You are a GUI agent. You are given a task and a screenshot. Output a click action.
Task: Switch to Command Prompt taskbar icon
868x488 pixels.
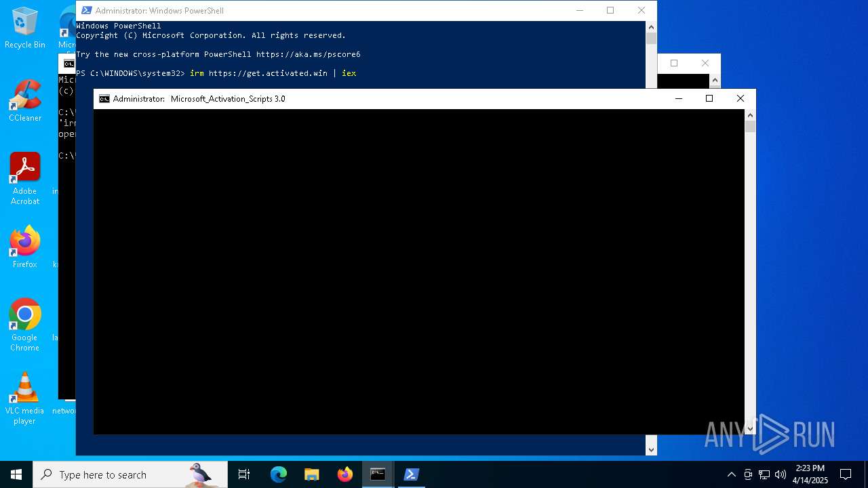tap(378, 474)
